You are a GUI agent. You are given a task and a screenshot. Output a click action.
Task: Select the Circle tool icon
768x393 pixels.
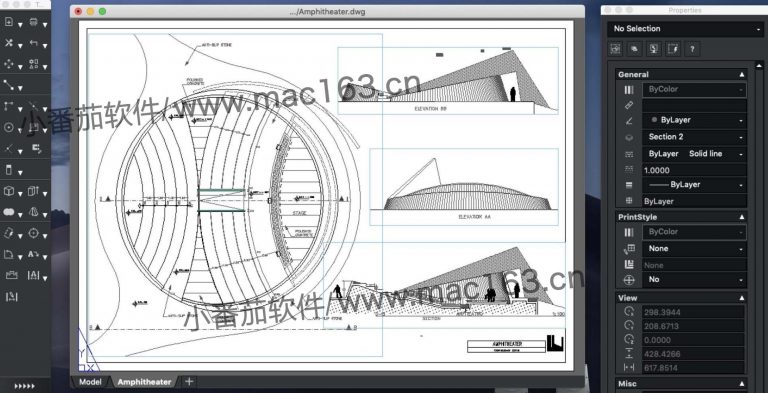tap(8, 127)
